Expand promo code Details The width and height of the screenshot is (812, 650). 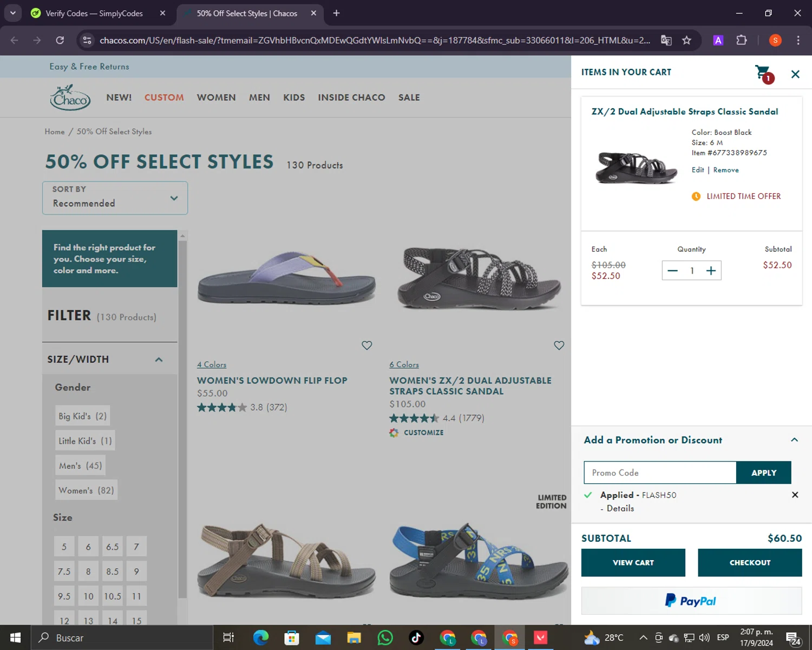(x=620, y=508)
